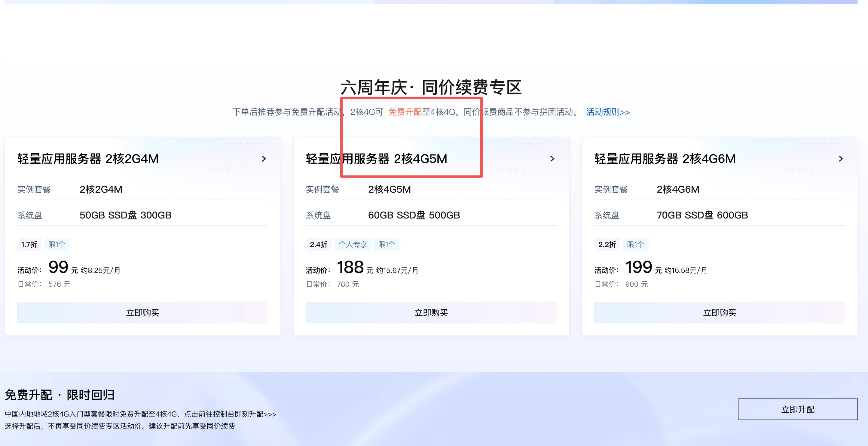Click the 免费升配 · 限时回归 heading
Screen dimensions: 868x446
click(x=60, y=395)
